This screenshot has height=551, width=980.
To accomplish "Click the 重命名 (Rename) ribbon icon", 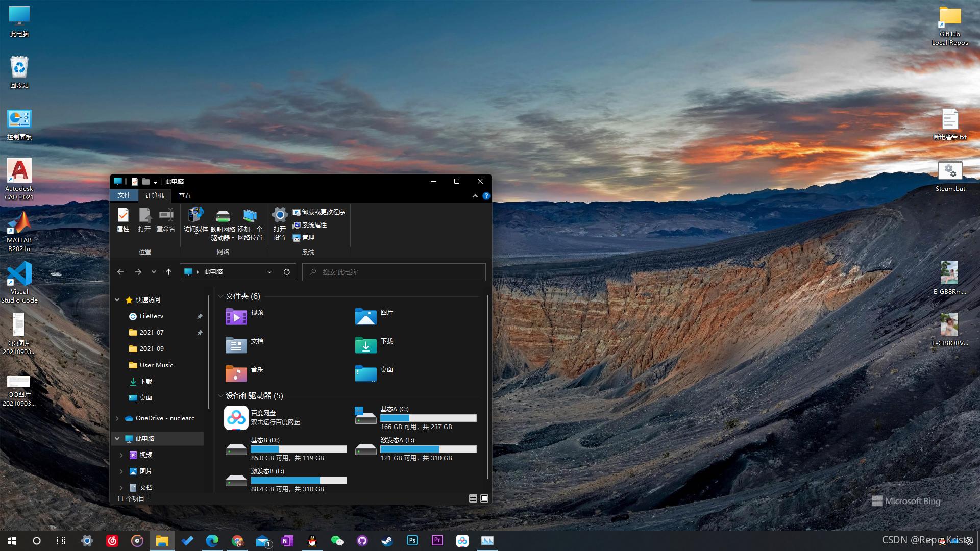I will click(x=165, y=220).
